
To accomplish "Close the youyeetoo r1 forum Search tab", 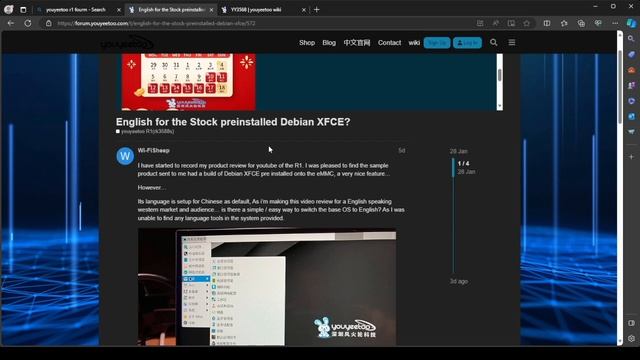I will pos(119,10).
